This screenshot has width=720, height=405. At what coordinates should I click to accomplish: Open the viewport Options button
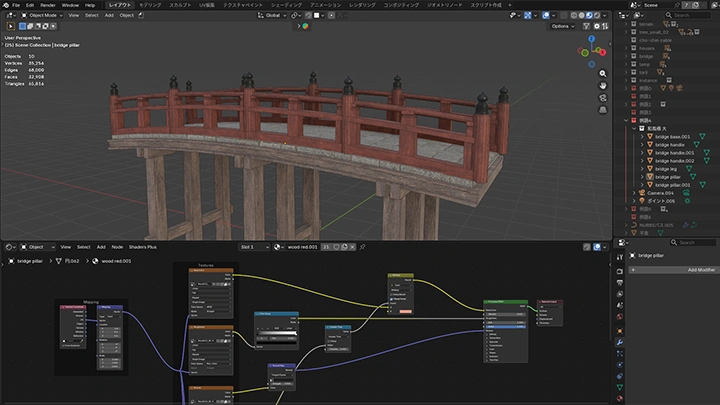coord(562,27)
